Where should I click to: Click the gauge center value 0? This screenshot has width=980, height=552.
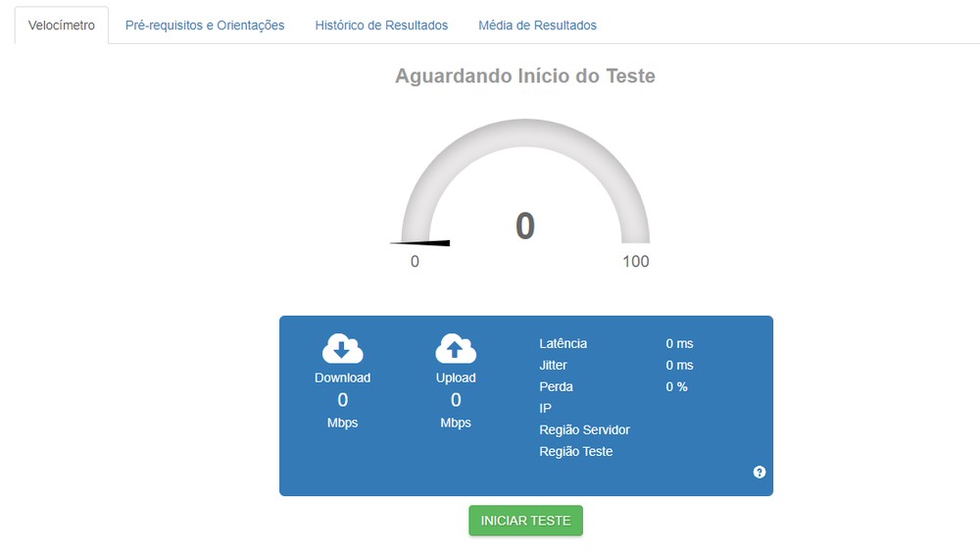click(525, 226)
